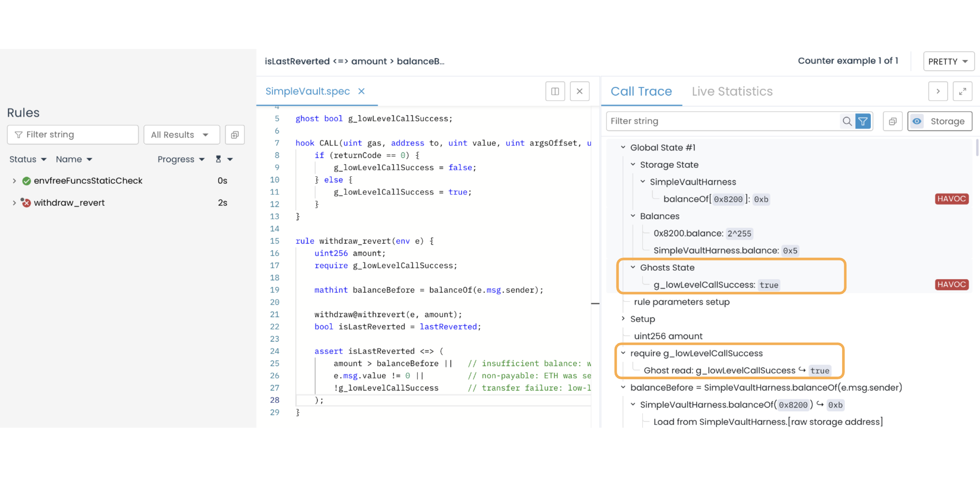This screenshot has height=490, width=980.
Task: Open the PRETTY format dropdown
Action: [x=948, y=62]
